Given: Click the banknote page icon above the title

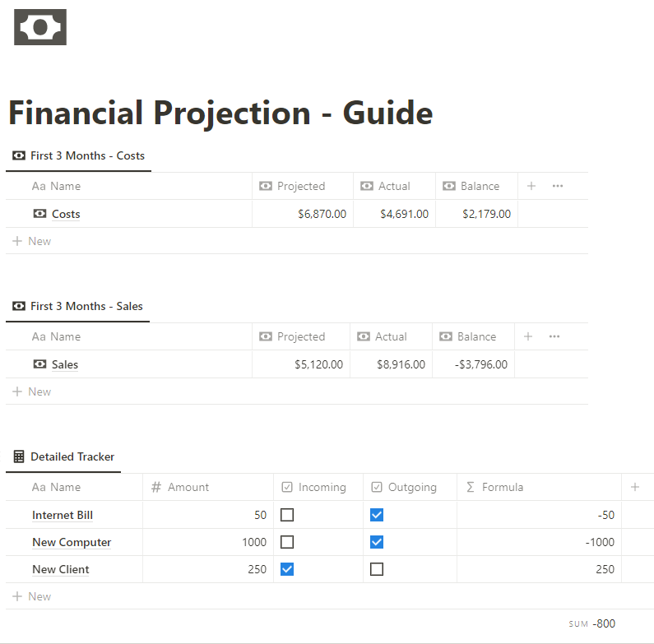Looking at the screenshot, I should pos(40,27).
